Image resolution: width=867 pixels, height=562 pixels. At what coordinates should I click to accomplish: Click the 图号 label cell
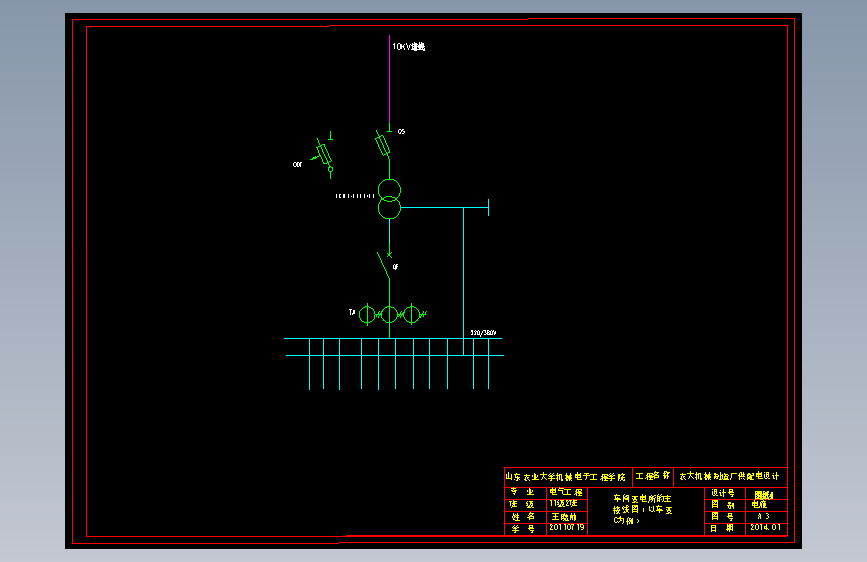tap(724, 517)
